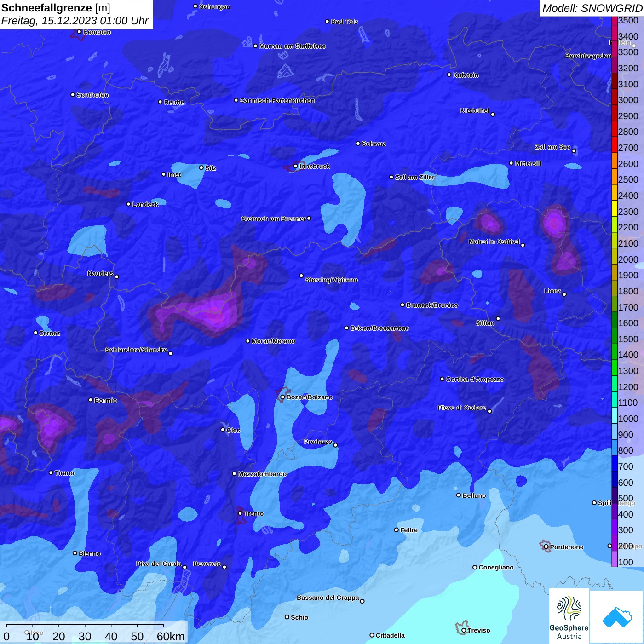Click the Kempten marker dot

79,32
